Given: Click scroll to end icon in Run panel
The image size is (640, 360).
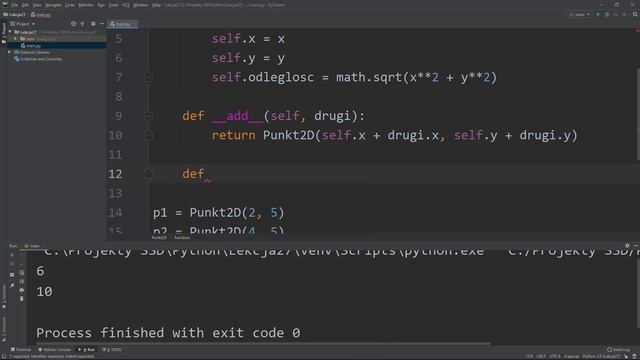Looking at the screenshot, I should tap(22, 281).
